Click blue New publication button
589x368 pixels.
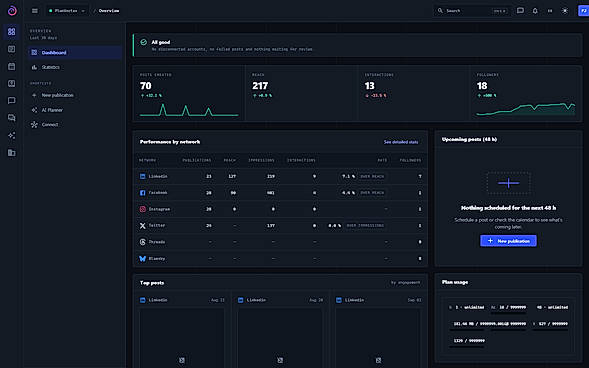pos(508,241)
